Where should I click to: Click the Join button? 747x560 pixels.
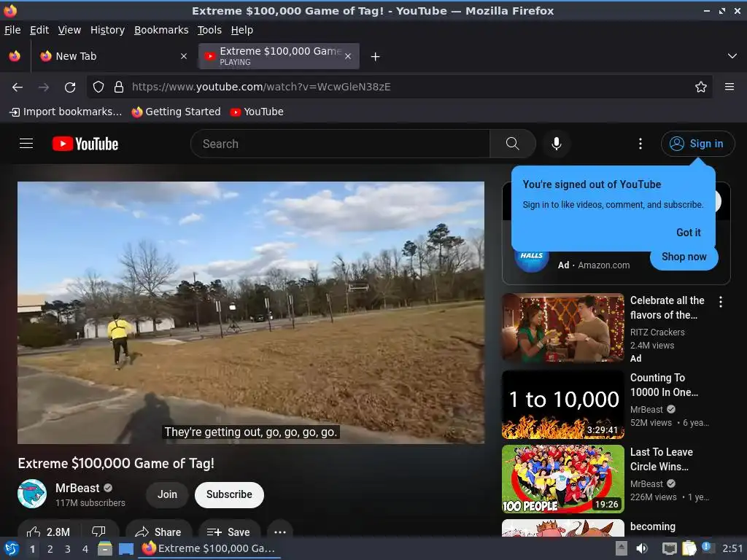click(x=167, y=494)
